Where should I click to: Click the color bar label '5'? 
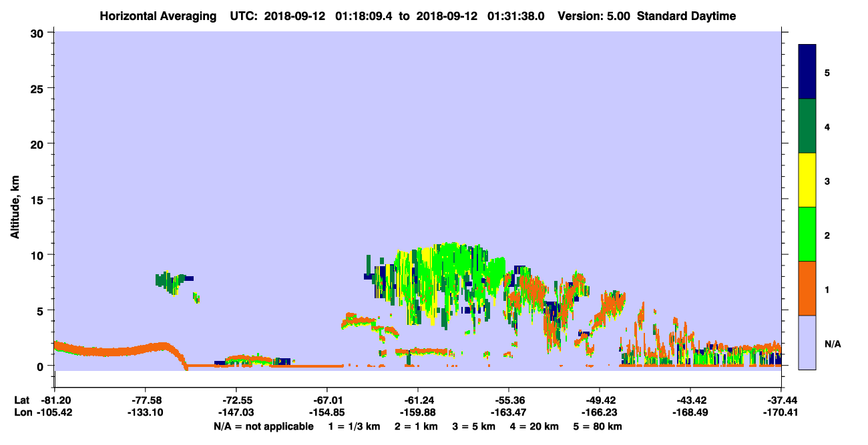(x=827, y=72)
